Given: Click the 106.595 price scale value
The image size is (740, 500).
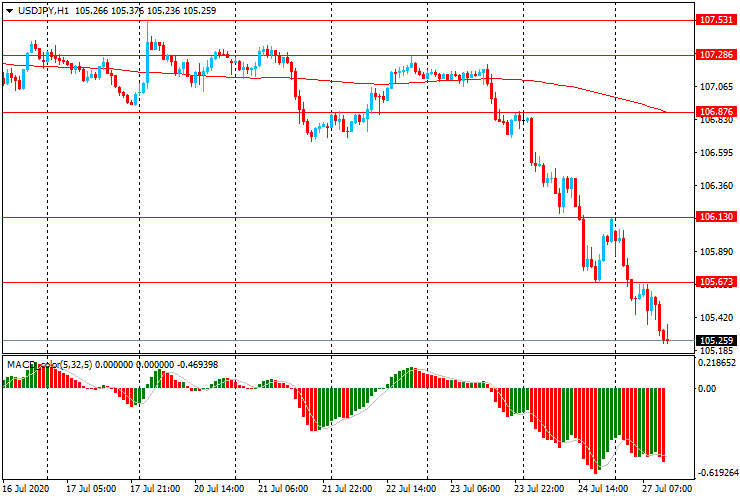Looking at the screenshot, I should (x=716, y=153).
